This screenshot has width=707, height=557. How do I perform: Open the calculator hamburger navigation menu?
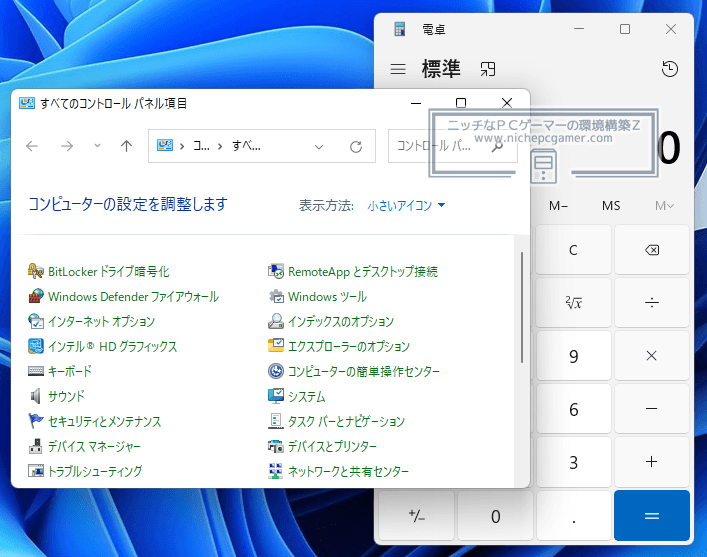[398, 69]
